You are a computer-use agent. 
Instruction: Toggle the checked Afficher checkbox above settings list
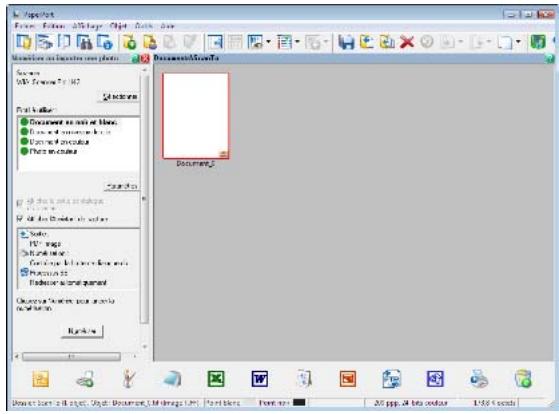[x=20, y=219]
